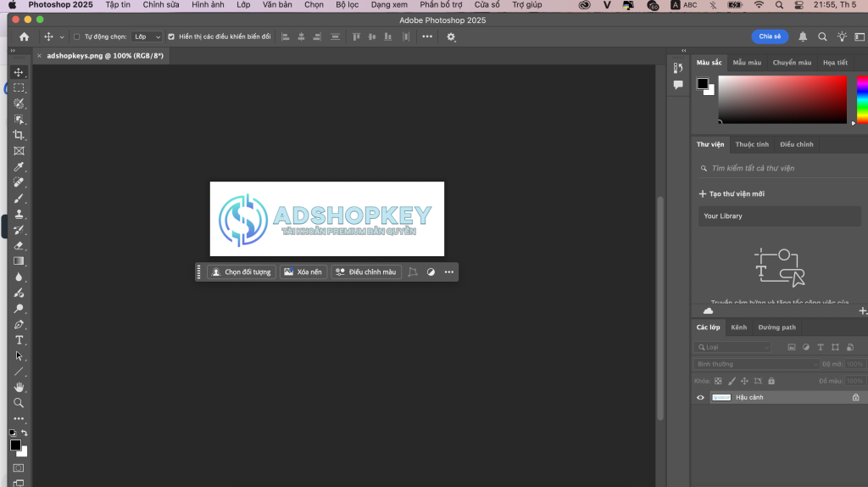Select the Type tool
This screenshot has height=487, width=868.
pos(19,340)
